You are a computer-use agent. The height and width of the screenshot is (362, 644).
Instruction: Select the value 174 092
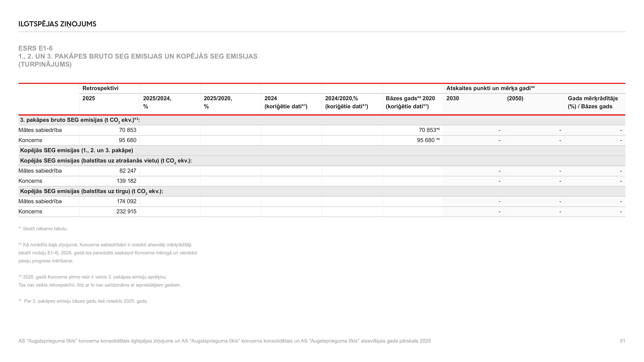pos(127,201)
